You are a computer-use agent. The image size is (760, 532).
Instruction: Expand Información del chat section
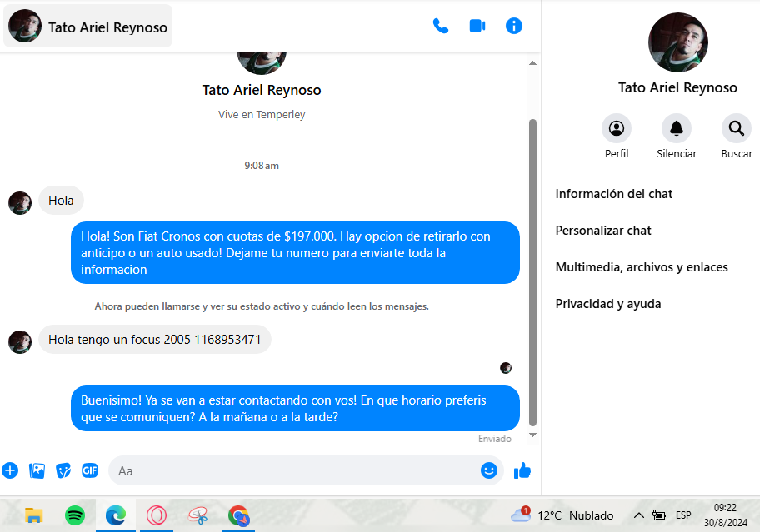click(614, 194)
